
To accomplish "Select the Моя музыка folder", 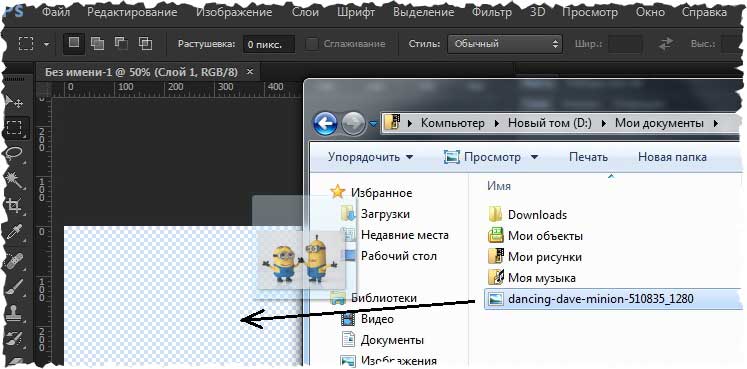I will coord(542,278).
